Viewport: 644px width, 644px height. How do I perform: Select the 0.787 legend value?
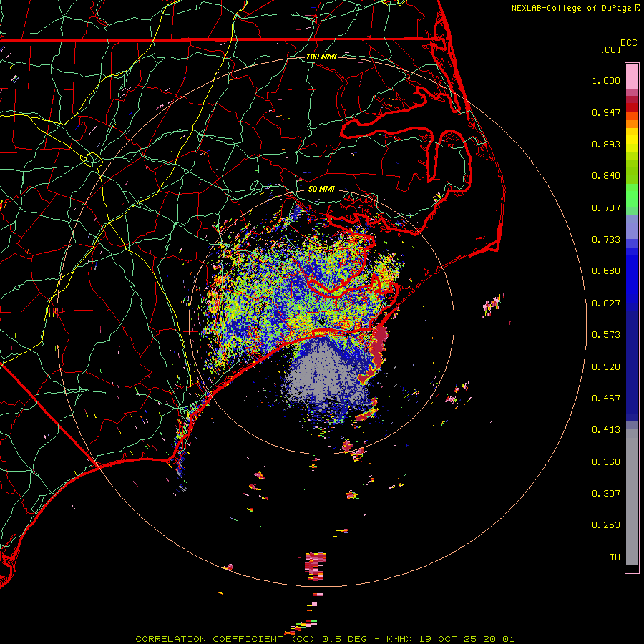coord(606,208)
